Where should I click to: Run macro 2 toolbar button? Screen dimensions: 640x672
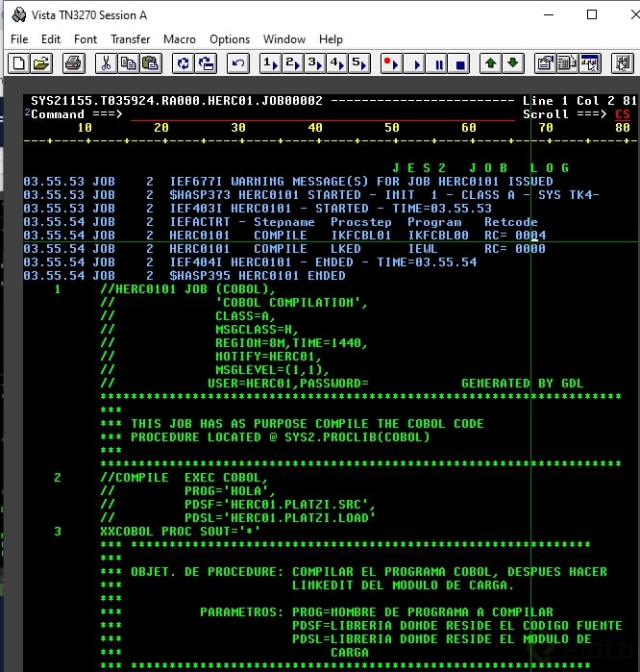(293, 63)
